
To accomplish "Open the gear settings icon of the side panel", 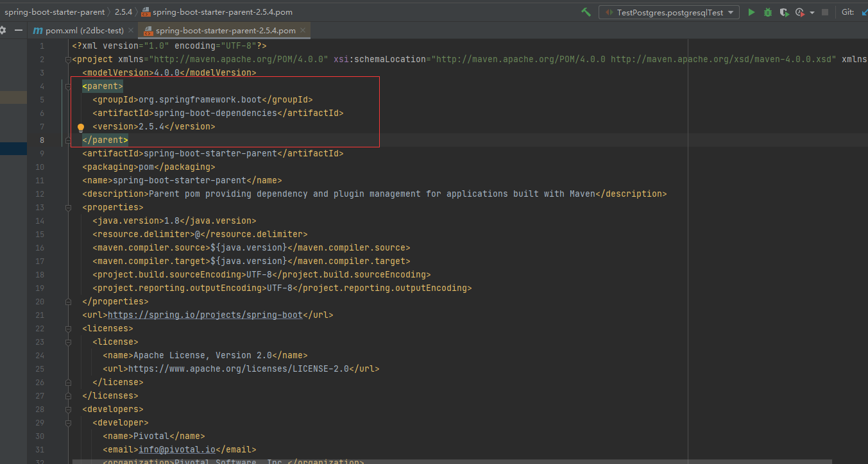I will point(3,30).
